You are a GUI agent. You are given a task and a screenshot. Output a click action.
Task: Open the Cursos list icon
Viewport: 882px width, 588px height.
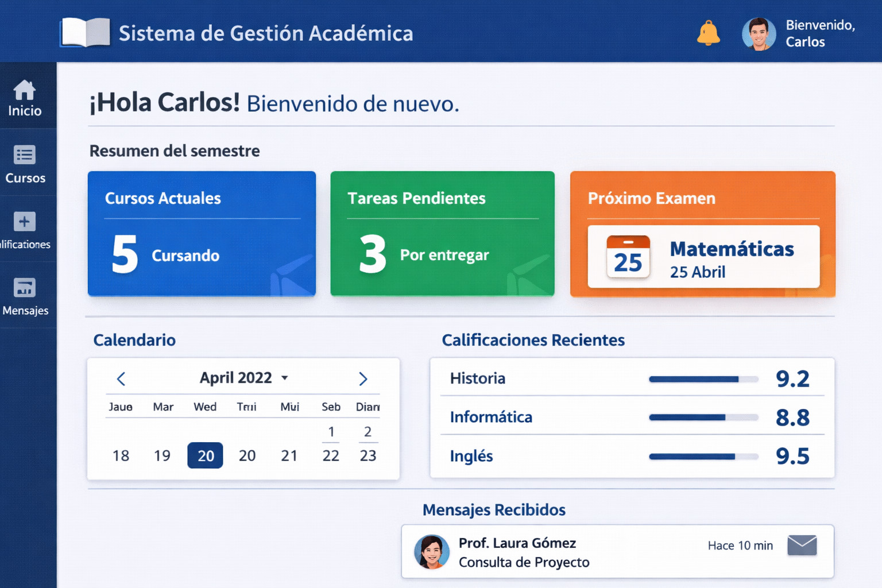(x=25, y=155)
